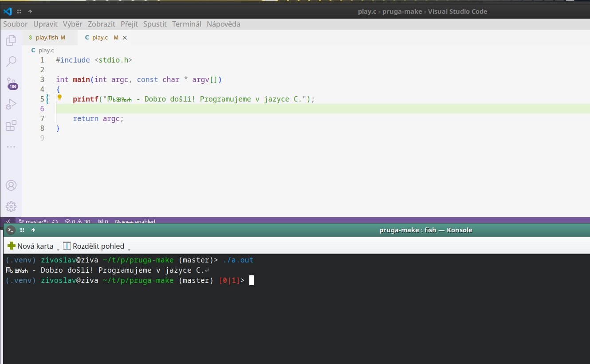Open the Accounts icon in activity bar
This screenshot has width=590, height=364.
point(11,185)
